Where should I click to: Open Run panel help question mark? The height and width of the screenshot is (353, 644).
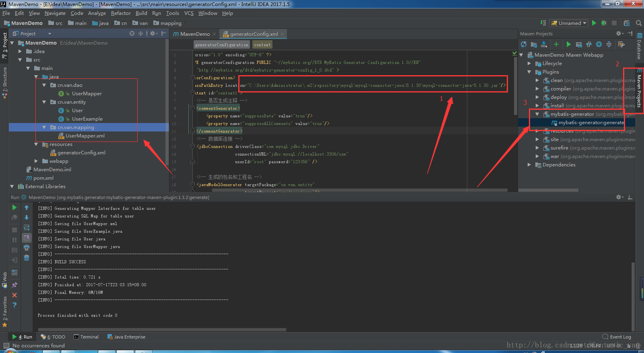pyautogui.click(x=14, y=305)
